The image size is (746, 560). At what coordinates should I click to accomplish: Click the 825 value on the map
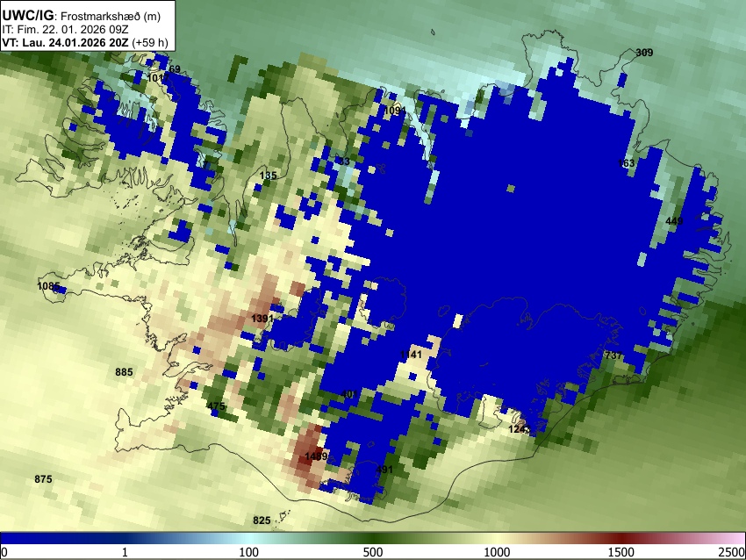262,521
